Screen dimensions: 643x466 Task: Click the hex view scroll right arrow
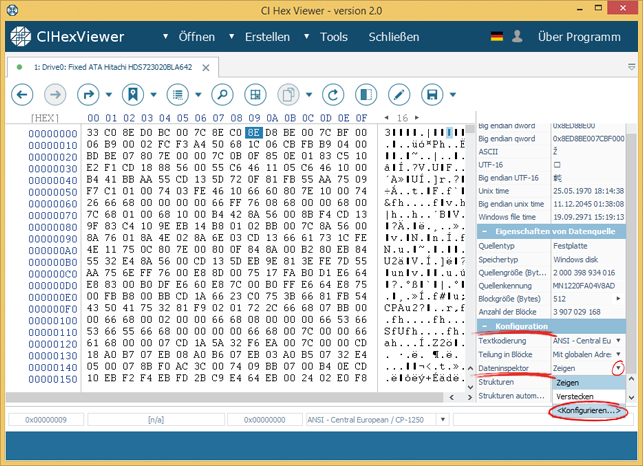tap(470, 397)
